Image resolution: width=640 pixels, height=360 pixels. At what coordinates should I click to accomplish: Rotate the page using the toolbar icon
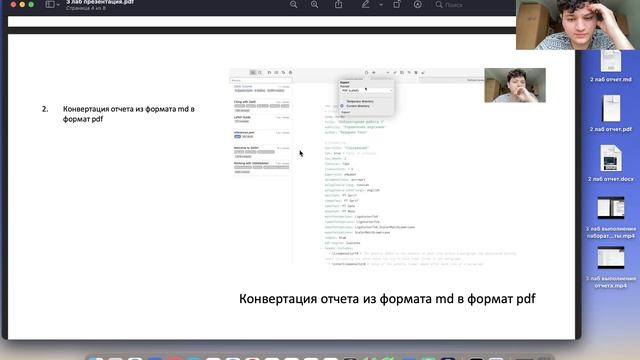(397, 4)
